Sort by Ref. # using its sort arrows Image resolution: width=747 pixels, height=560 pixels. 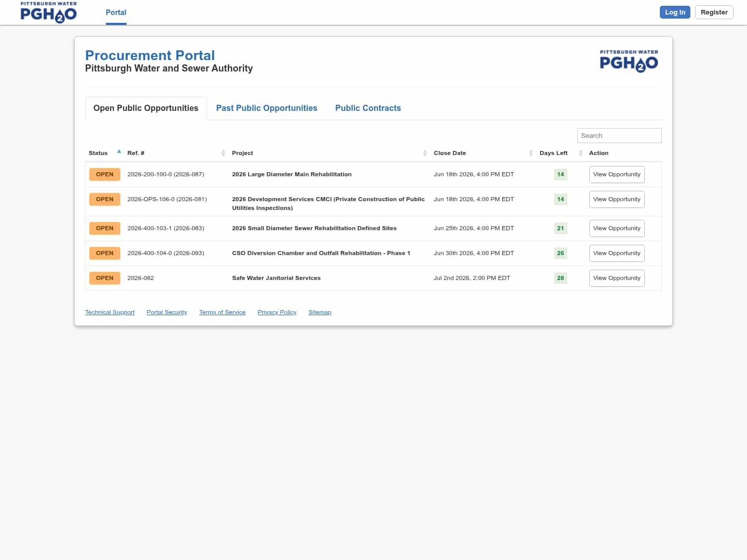pos(223,153)
